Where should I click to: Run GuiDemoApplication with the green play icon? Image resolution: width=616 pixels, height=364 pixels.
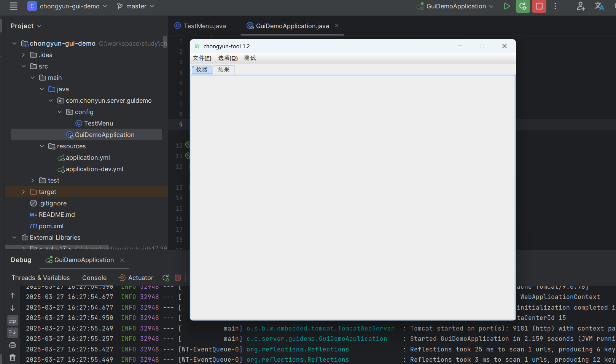tap(506, 6)
